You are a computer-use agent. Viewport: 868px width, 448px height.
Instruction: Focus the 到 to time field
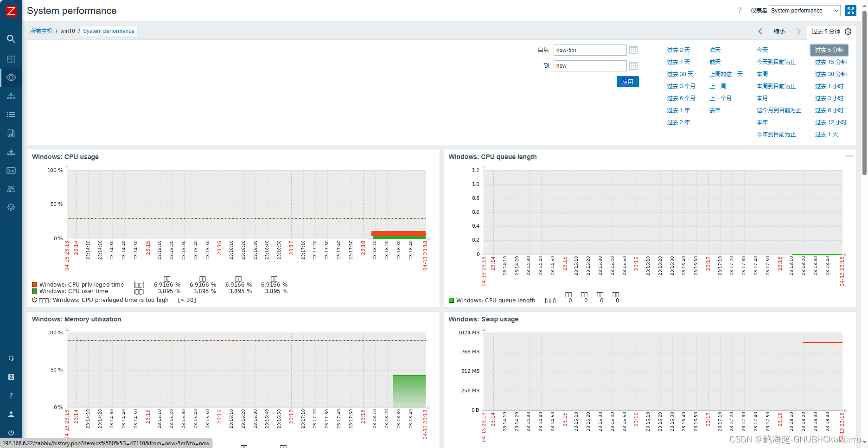(590, 66)
